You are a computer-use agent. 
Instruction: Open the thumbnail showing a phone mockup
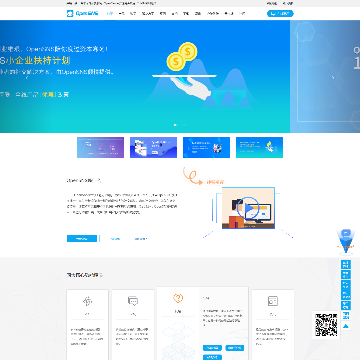[x=153, y=147]
